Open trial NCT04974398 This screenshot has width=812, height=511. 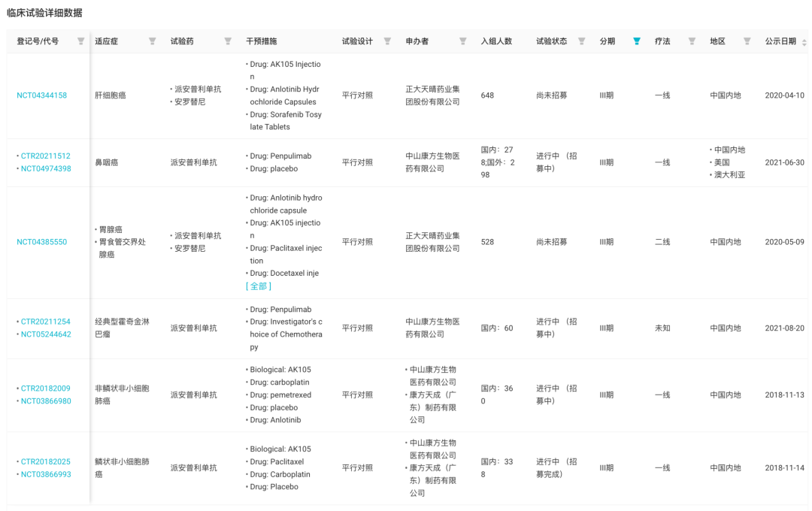(x=46, y=168)
